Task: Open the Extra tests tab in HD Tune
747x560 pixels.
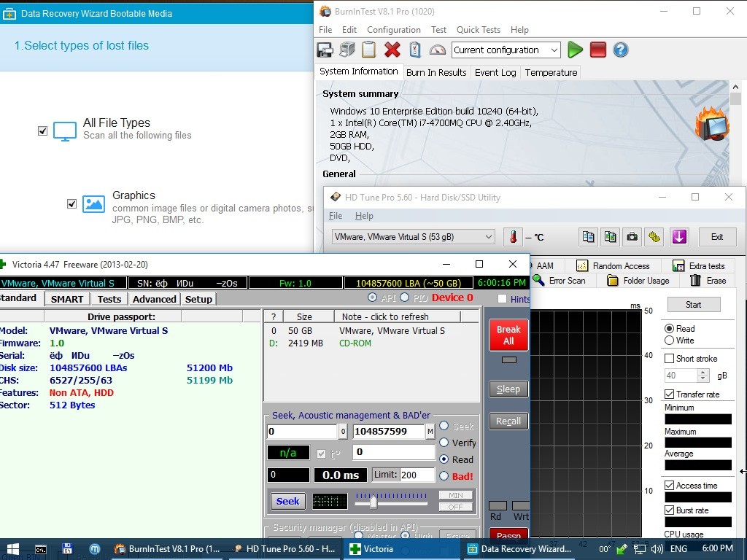Action: coord(698,265)
